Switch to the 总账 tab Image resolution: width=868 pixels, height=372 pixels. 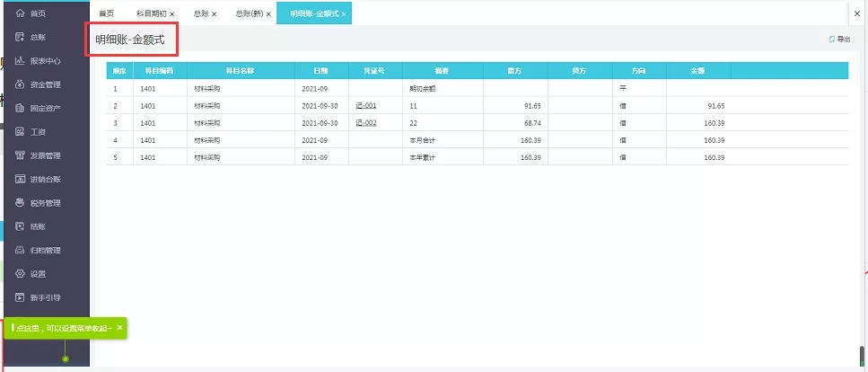pyautogui.click(x=201, y=13)
